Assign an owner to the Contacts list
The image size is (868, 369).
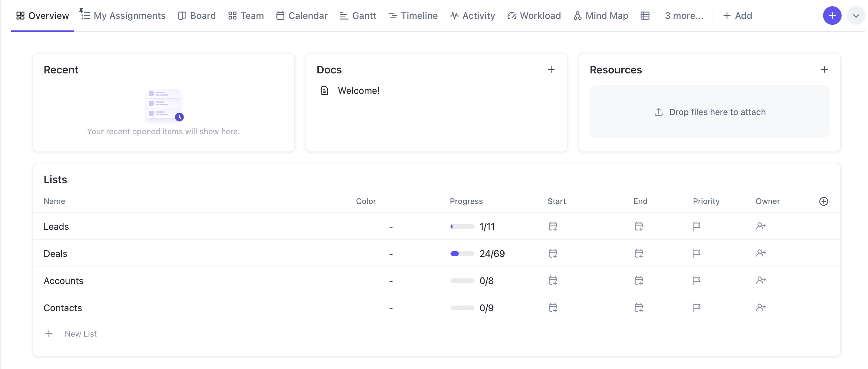click(761, 307)
